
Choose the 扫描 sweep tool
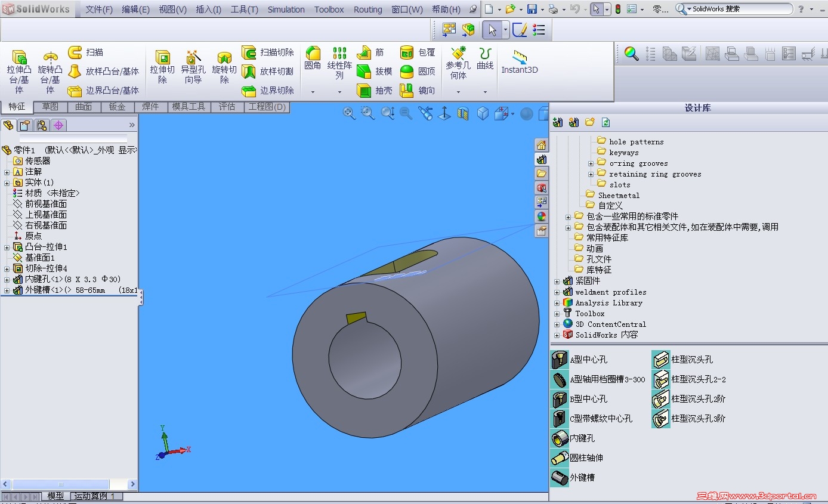click(x=85, y=52)
